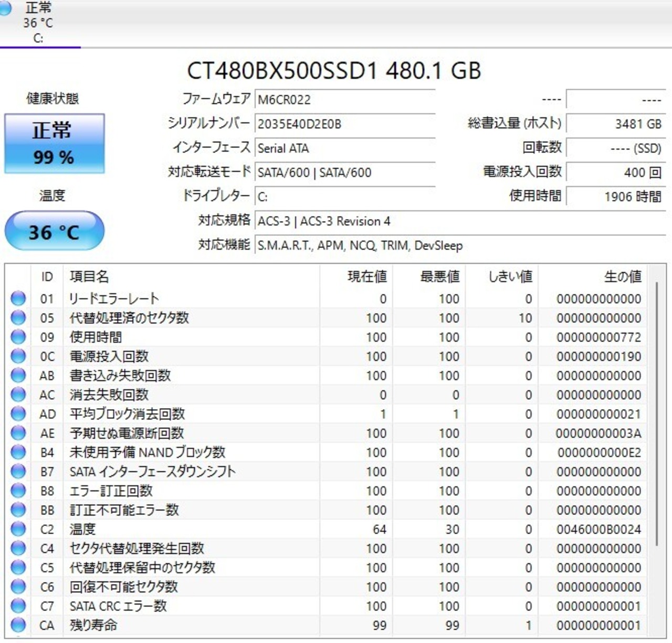This screenshot has width=672, height=643.
Task: Click the ファームウェア field M6CR022
Action: pyautogui.click(x=345, y=99)
